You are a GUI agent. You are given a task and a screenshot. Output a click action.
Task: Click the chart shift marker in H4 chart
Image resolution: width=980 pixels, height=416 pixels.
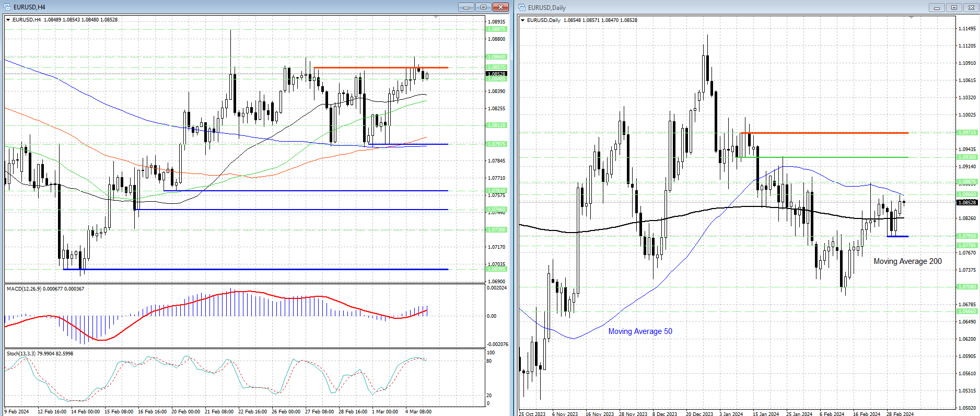[x=436, y=18]
